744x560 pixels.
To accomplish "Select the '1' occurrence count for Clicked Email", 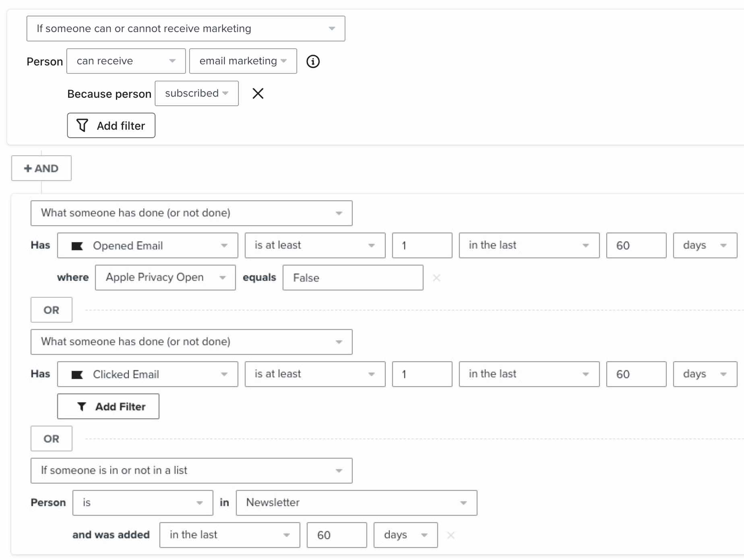I will [x=422, y=374].
